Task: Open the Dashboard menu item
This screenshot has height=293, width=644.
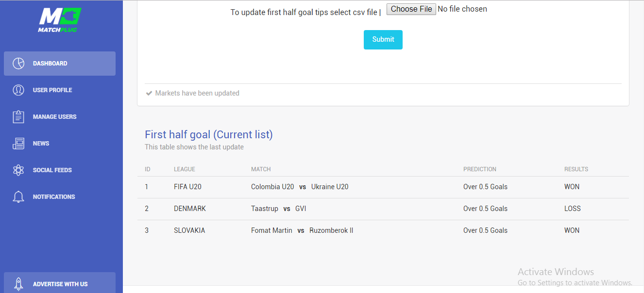Action: pos(50,64)
